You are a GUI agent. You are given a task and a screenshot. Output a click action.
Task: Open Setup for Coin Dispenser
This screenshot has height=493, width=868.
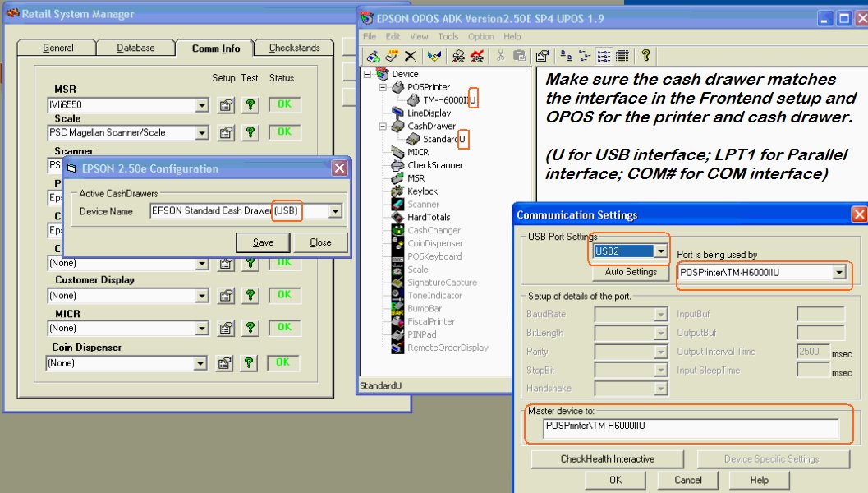point(224,363)
